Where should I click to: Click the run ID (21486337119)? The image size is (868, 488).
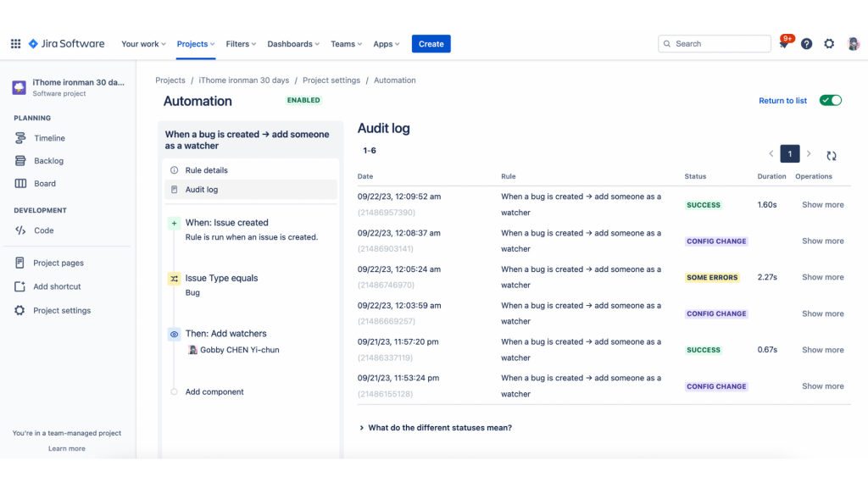(x=386, y=358)
